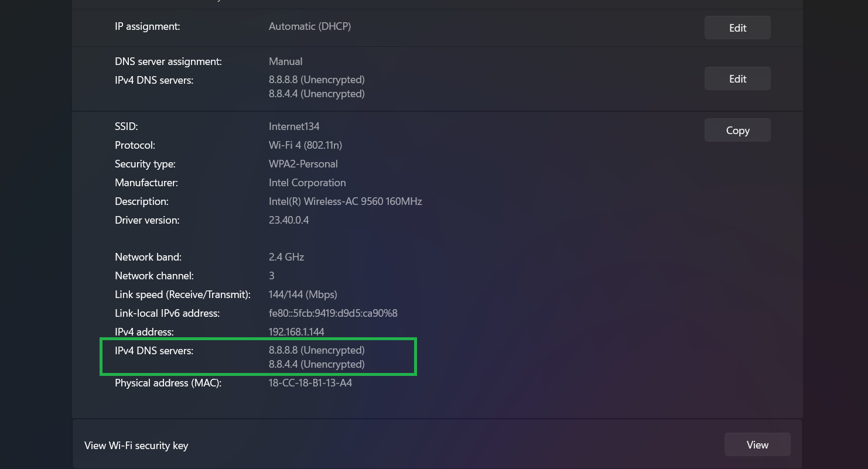
Task: Select driver version value 23.40.0.4
Action: point(289,220)
